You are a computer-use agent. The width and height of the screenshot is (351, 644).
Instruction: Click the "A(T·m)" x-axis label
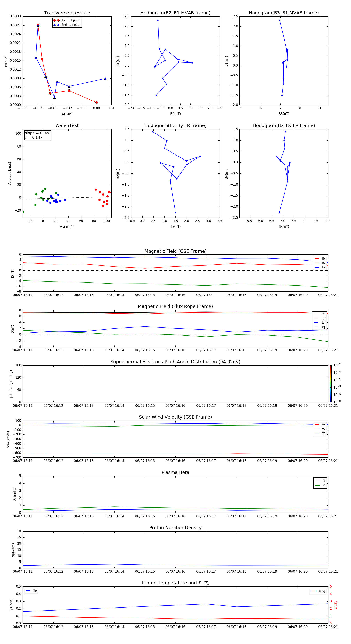coord(67,114)
